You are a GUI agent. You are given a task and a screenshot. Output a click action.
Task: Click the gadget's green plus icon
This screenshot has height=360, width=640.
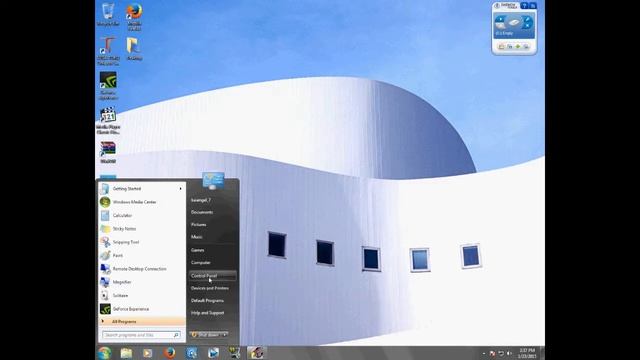click(518, 47)
